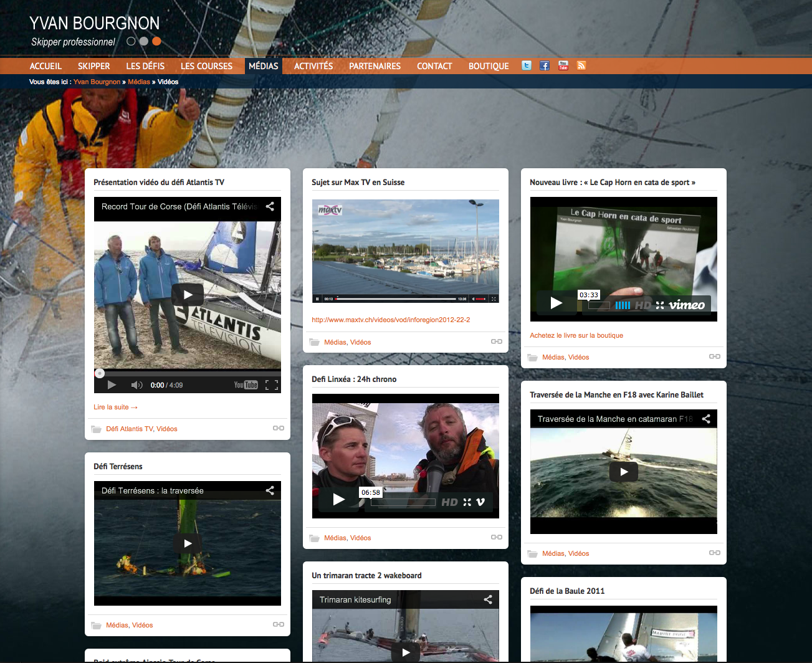Click play in Atlantis video control bar
The height and width of the screenshot is (663, 812).
(112, 385)
